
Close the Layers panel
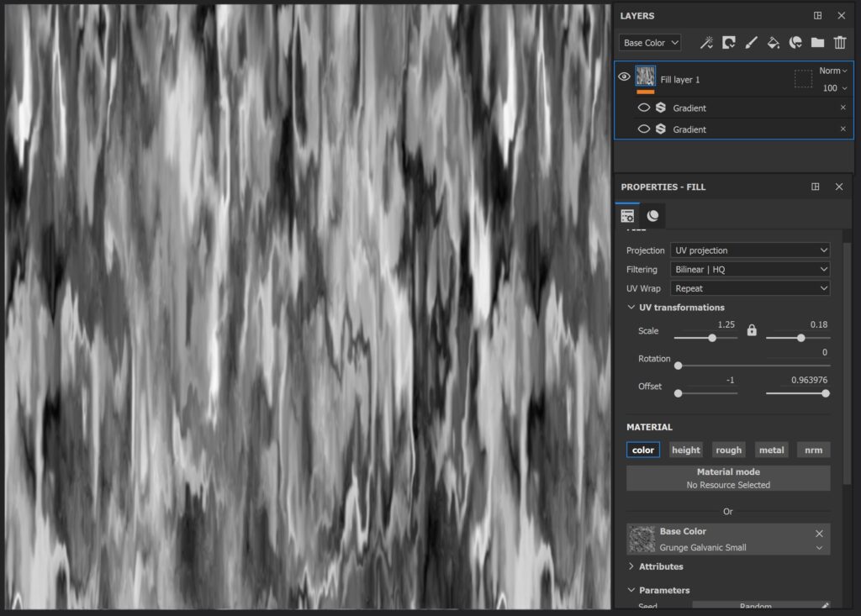[x=841, y=15]
